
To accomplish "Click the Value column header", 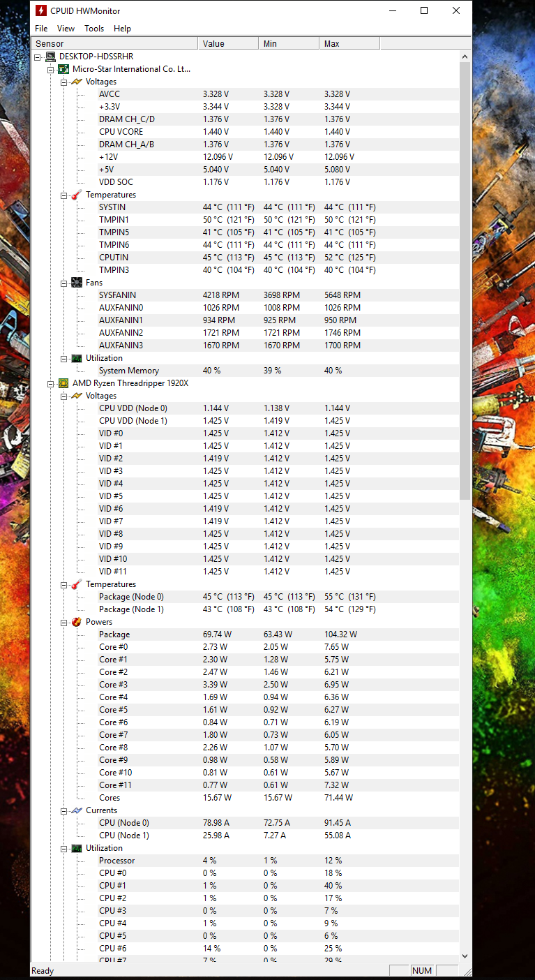I will 228,43.
